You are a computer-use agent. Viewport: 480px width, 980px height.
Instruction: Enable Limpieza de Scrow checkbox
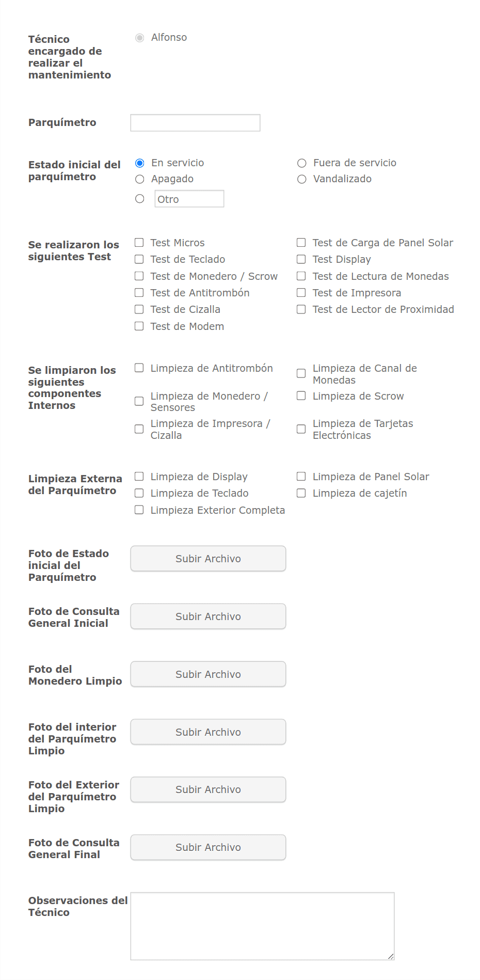(301, 396)
